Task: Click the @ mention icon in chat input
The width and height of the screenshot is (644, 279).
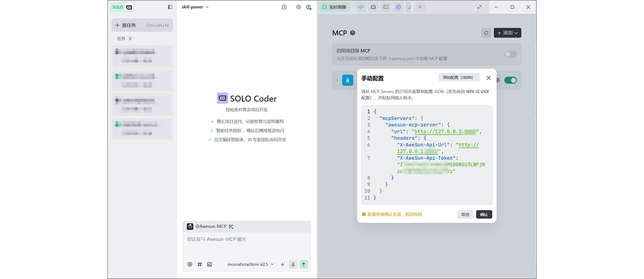Action: pyautogui.click(x=190, y=264)
